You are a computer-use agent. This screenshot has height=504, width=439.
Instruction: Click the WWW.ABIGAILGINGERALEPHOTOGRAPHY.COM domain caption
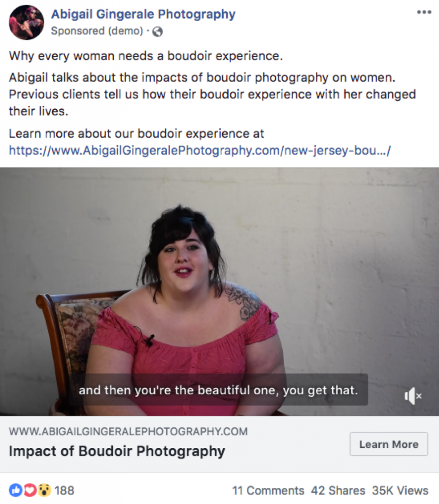(128, 431)
